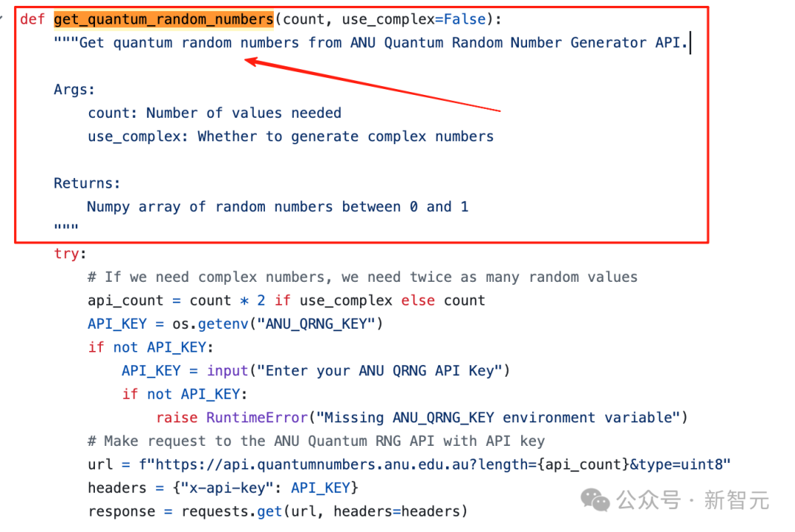Click the "count: Number of values needed" line

[x=214, y=113]
